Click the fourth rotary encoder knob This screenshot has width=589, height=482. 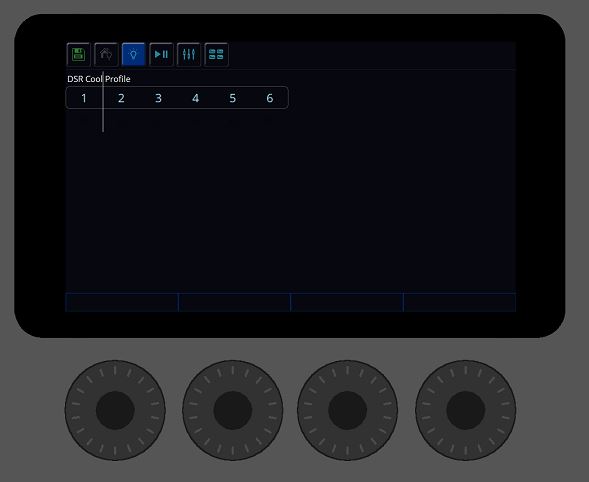click(x=465, y=410)
